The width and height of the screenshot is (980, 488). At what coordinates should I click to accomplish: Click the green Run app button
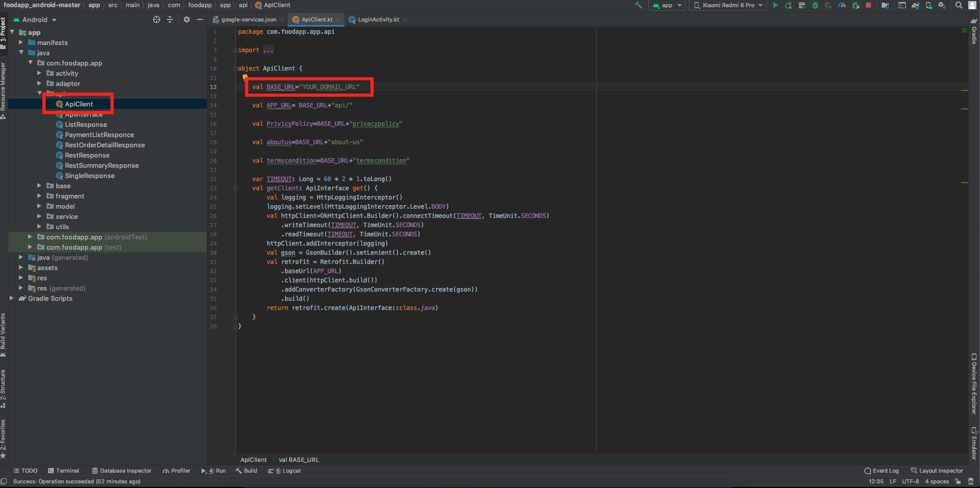[x=775, y=6]
